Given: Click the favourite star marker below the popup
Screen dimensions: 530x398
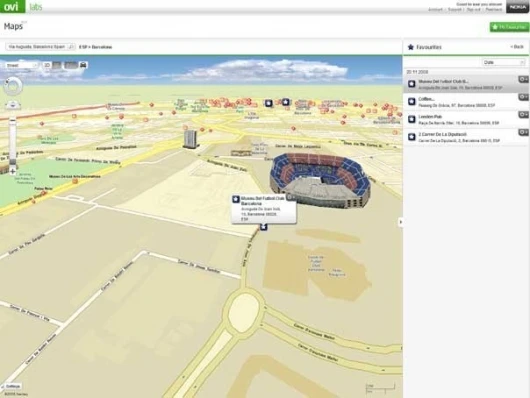Looking at the screenshot, I should point(263,227).
